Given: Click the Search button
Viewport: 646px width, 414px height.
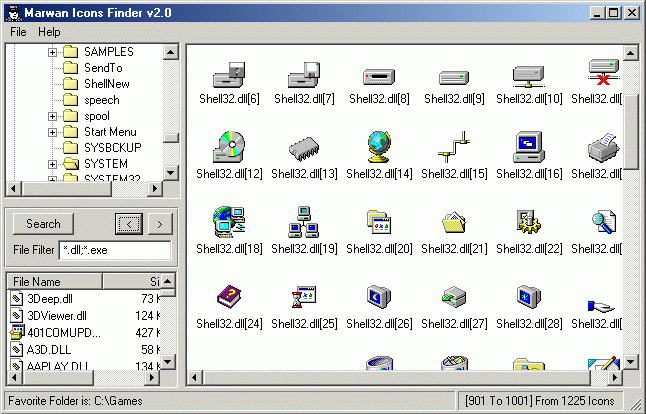Looking at the screenshot, I should pos(43,224).
